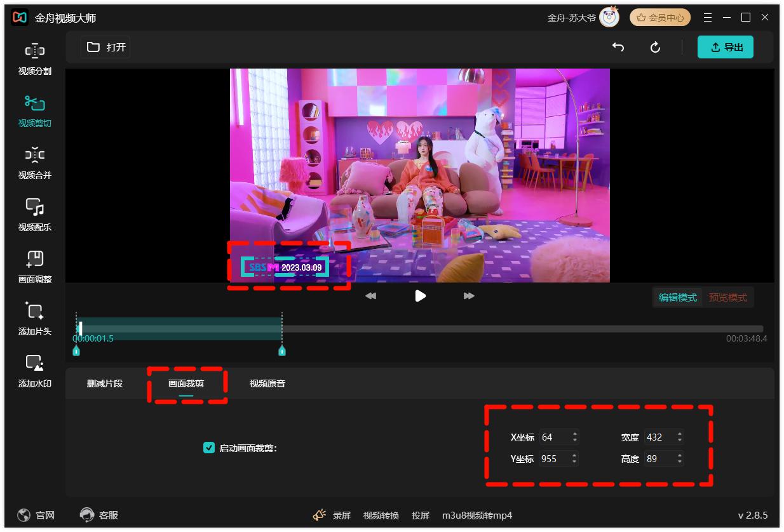Open the hamburger main menu
Screen dimensions: 784x532
click(x=708, y=18)
